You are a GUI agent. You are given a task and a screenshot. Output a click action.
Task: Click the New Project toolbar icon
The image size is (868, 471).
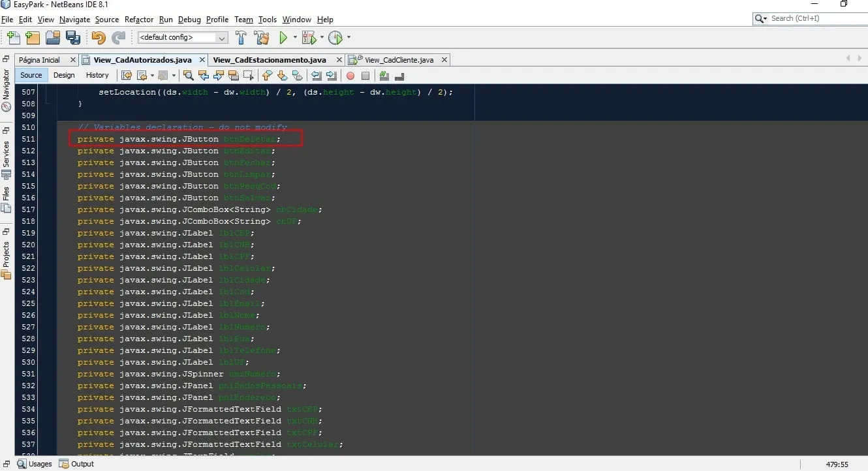tap(33, 38)
